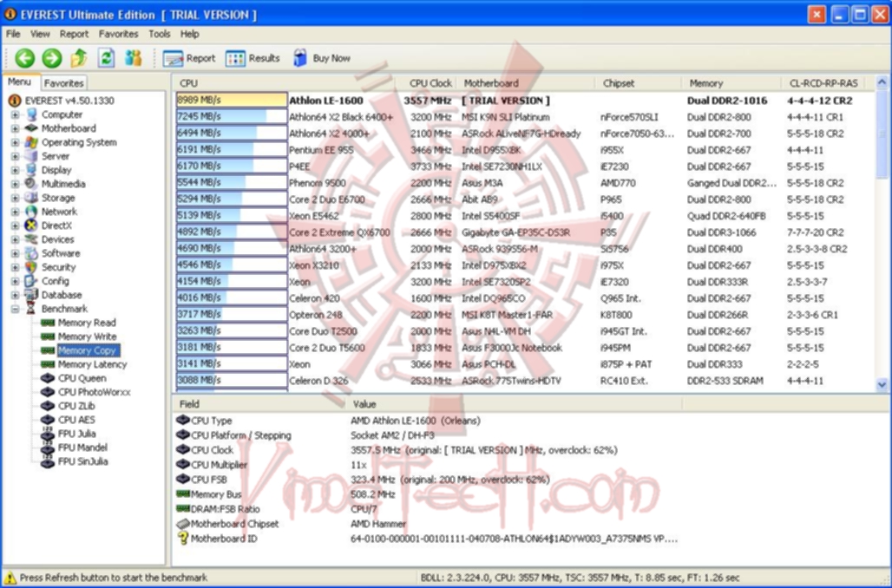Open the CPU PhotoWorxx benchmark
This screenshot has width=892, height=588.
[x=94, y=392]
